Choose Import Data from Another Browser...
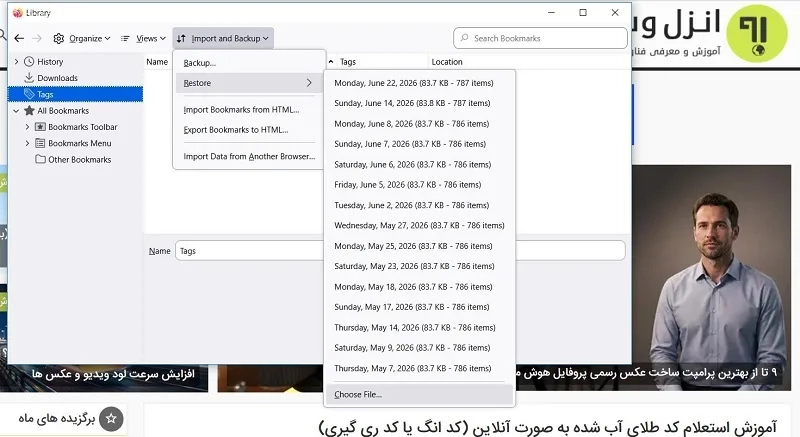 click(x=249, y=157)
